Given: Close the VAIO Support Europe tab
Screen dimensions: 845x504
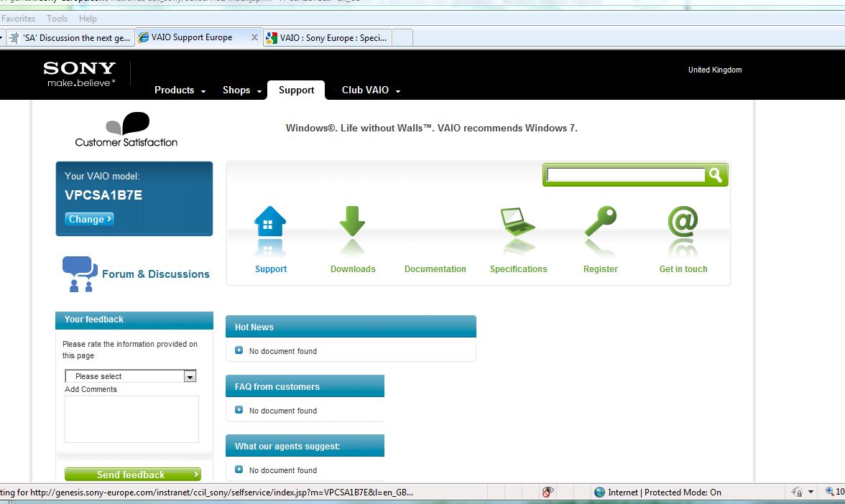Looking at the screenshot, I should [254, 37].
